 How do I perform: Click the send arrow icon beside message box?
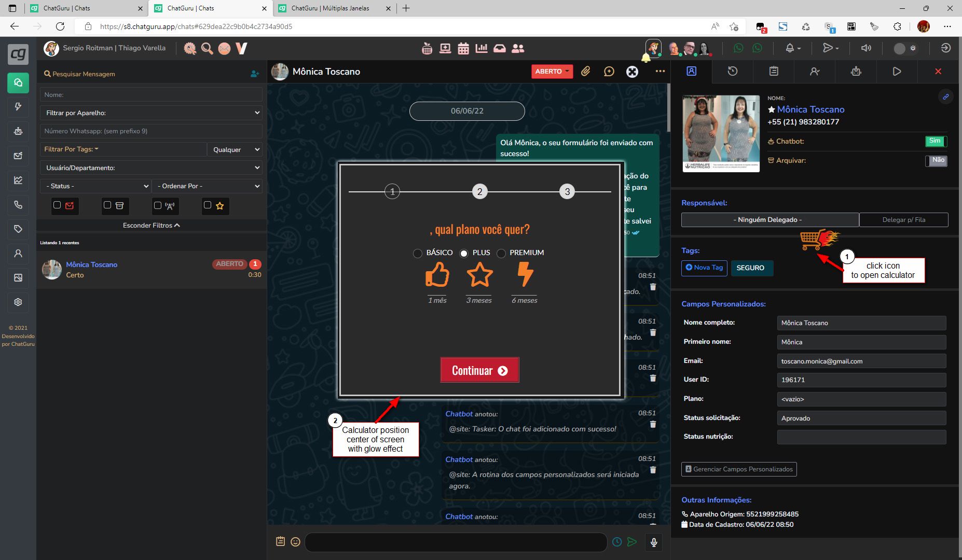tap(632, 542)
